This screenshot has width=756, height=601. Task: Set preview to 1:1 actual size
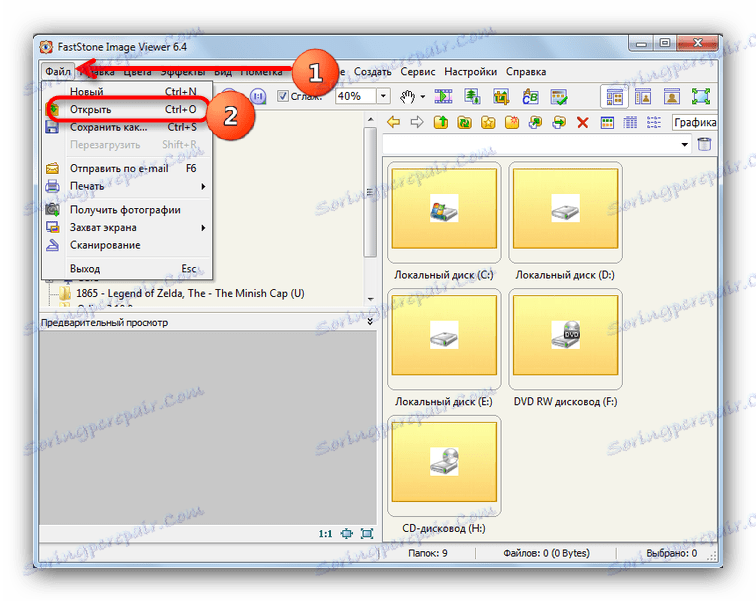[325, 534]
